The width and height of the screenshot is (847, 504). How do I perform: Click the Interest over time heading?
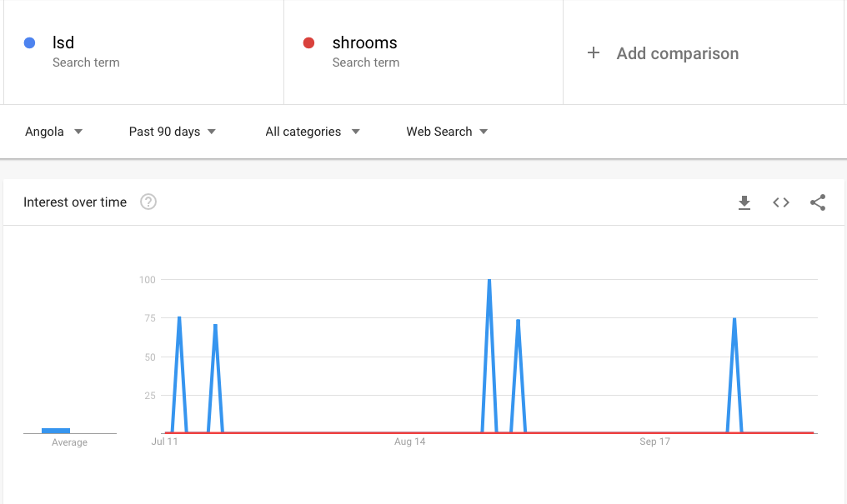(75, 202)
